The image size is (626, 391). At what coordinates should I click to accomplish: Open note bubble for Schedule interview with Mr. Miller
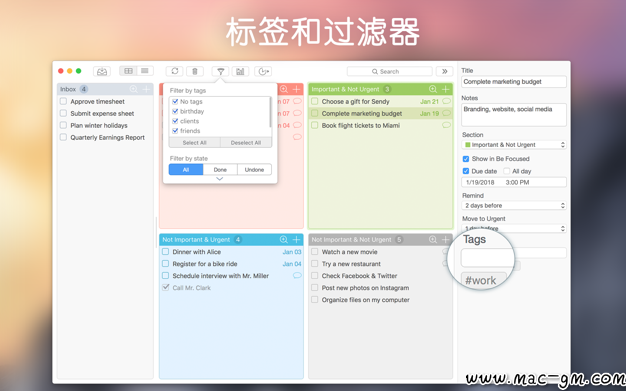[297, 276]
